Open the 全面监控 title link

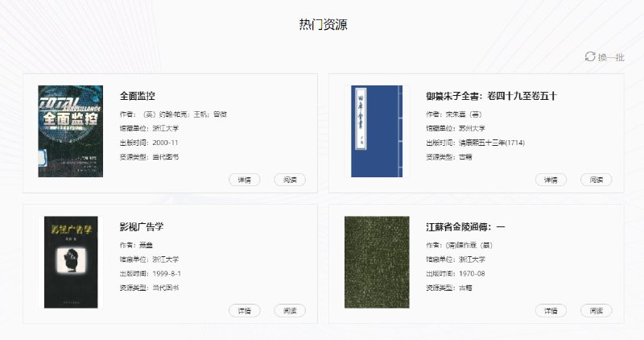137,96
